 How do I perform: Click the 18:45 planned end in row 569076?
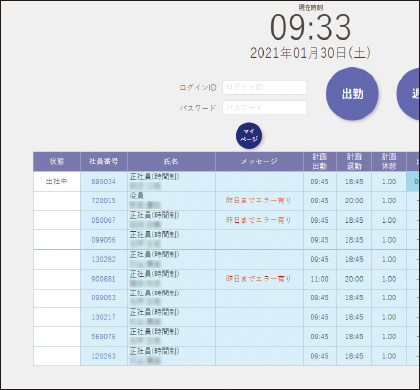354,337
